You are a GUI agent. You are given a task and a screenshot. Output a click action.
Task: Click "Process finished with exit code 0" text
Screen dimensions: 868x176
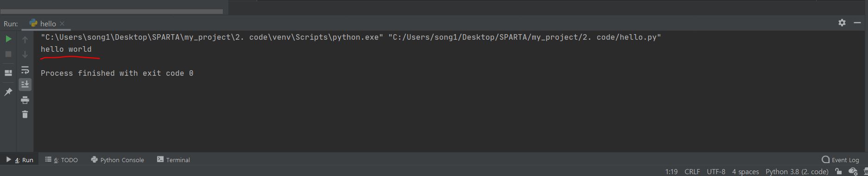coord(117,73)
